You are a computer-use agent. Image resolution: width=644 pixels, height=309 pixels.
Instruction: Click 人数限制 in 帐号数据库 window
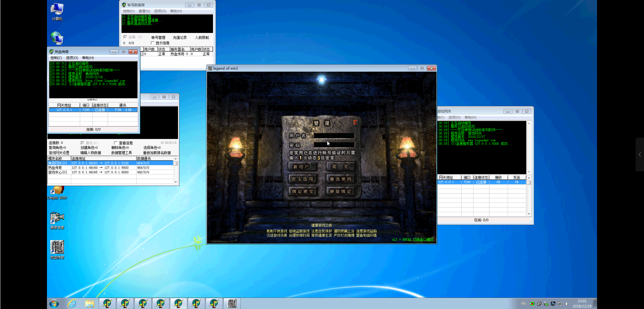coord(202,38)
